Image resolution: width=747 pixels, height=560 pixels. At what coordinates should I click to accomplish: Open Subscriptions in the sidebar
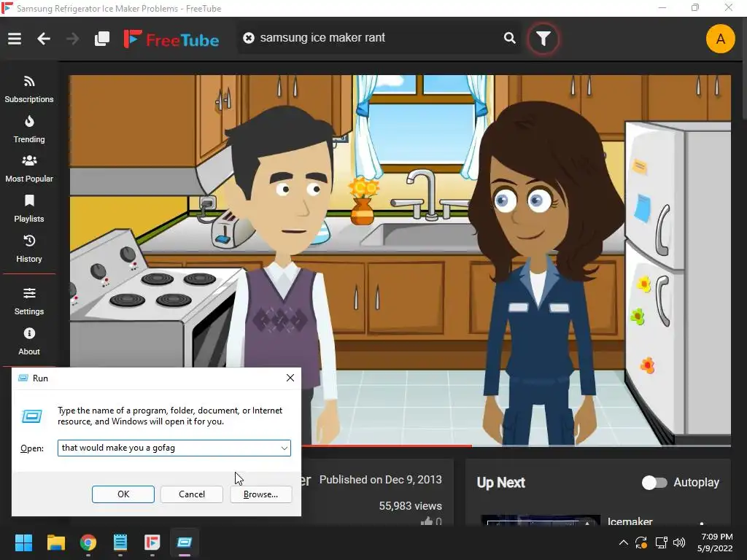point(29,90)
